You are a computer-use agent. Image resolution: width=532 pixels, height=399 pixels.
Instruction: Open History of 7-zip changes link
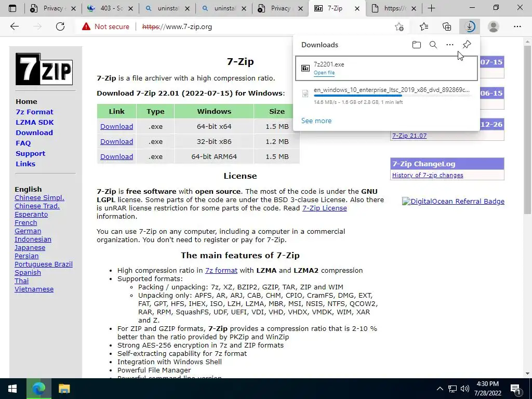tap(428, 175)
